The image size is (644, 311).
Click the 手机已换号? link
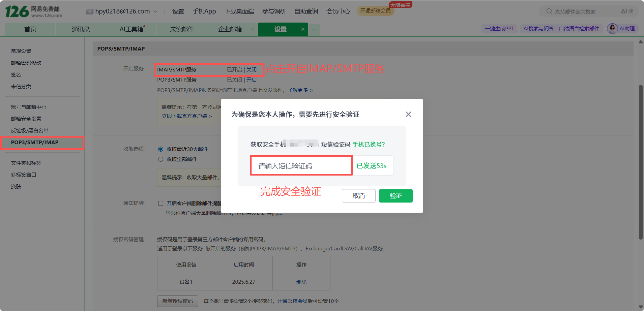pyautogui.click(x=369, y=145)
